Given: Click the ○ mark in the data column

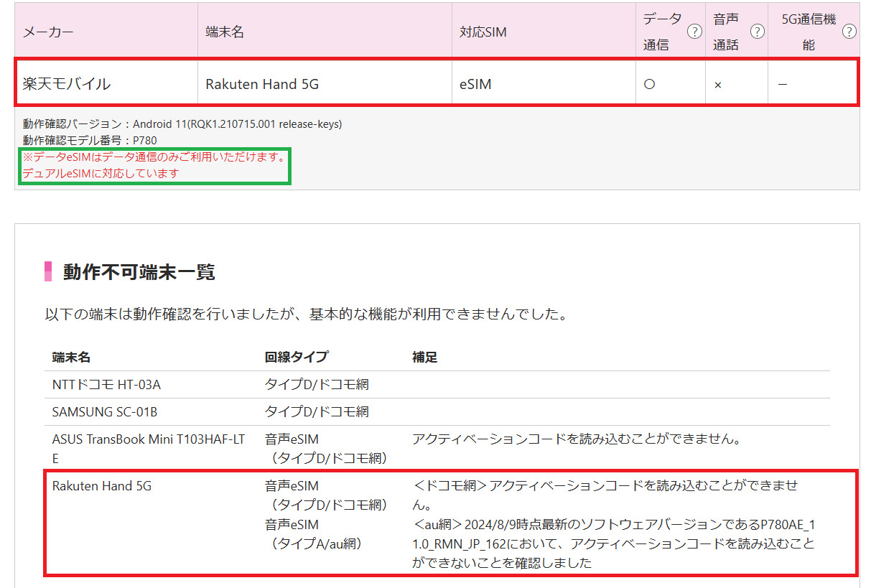Looking at the screenshot, I should (649, 84).
